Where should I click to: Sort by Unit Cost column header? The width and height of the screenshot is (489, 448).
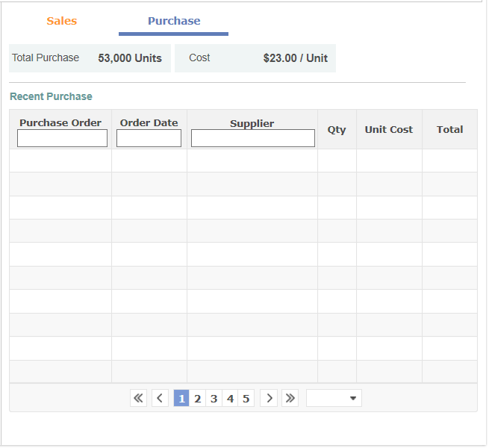click(x=389, y=129)
